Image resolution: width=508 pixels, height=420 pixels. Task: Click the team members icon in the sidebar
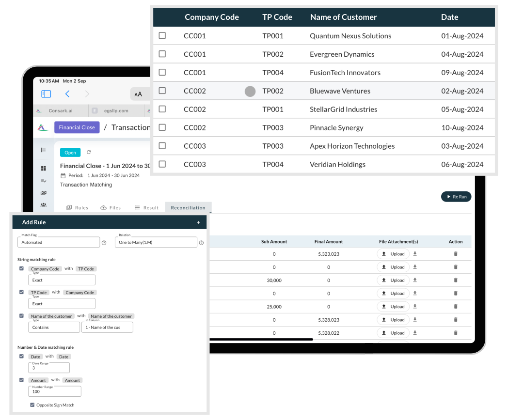click(x=44, y=205)
